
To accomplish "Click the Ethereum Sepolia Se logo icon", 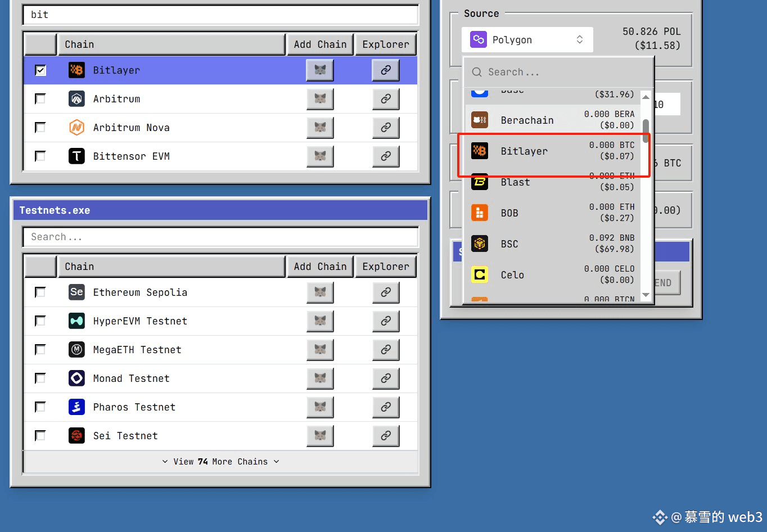I will point(76,292).
